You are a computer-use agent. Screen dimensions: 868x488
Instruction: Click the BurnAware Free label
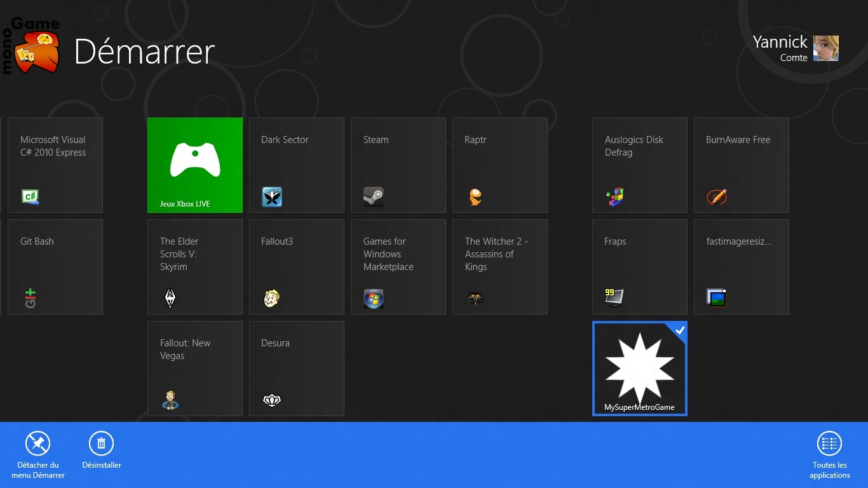pyautogui.click(x=738, y=140)
